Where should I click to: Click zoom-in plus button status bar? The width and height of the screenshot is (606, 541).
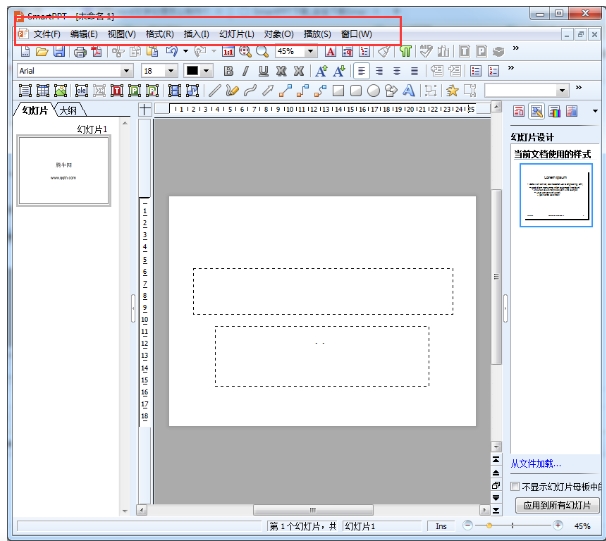tap(558, 525)
